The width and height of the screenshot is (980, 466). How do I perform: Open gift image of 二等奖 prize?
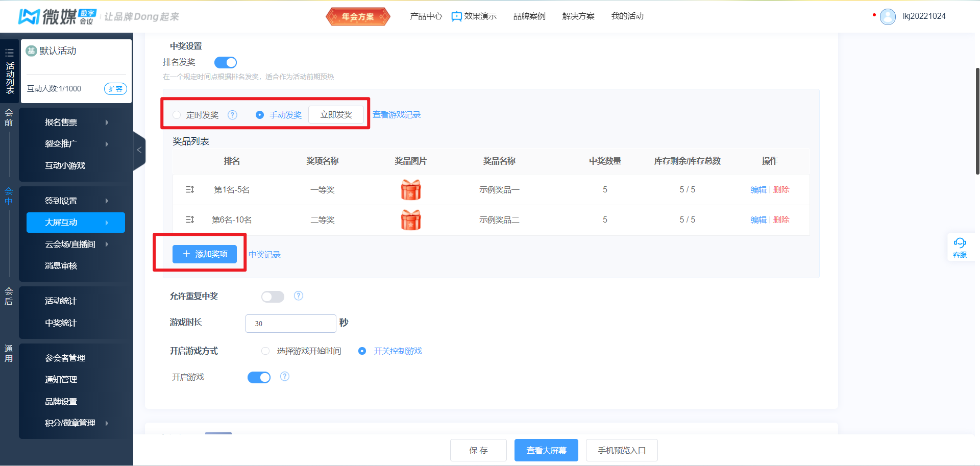pos(411,220)
